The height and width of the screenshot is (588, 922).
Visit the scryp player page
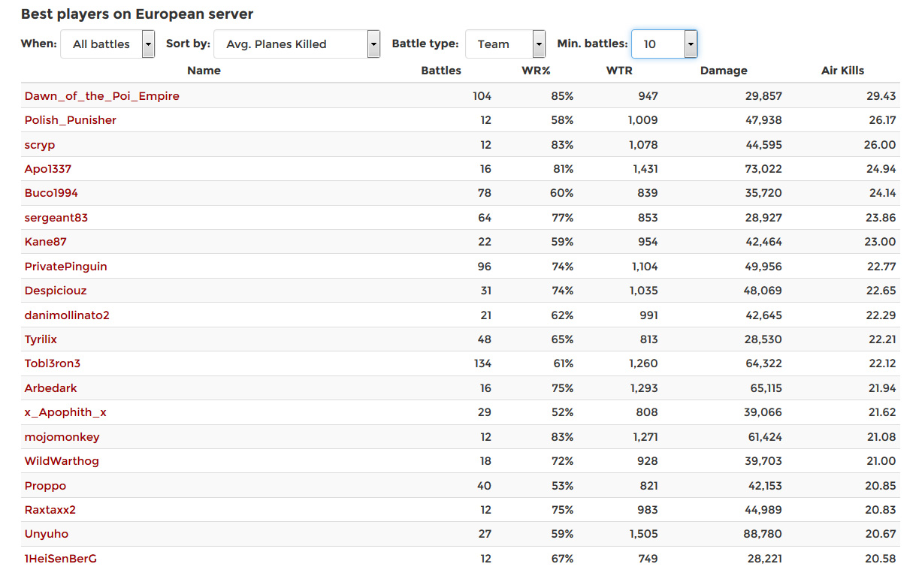[40, 145]
